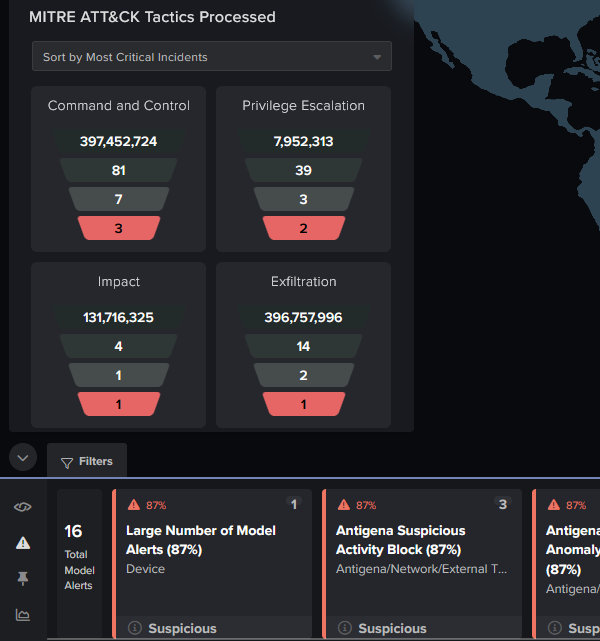Click the 81 funnel tier in Command and Control

point(119,170)
